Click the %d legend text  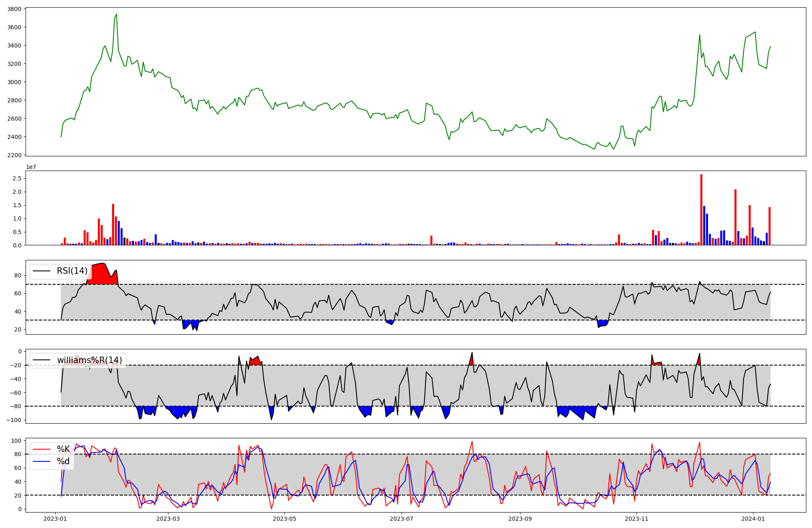[x=63, y=461]
